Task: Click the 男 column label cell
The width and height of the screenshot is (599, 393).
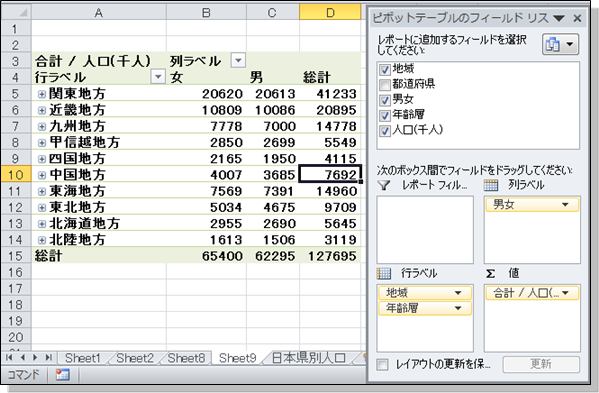Action: point(273,77)
